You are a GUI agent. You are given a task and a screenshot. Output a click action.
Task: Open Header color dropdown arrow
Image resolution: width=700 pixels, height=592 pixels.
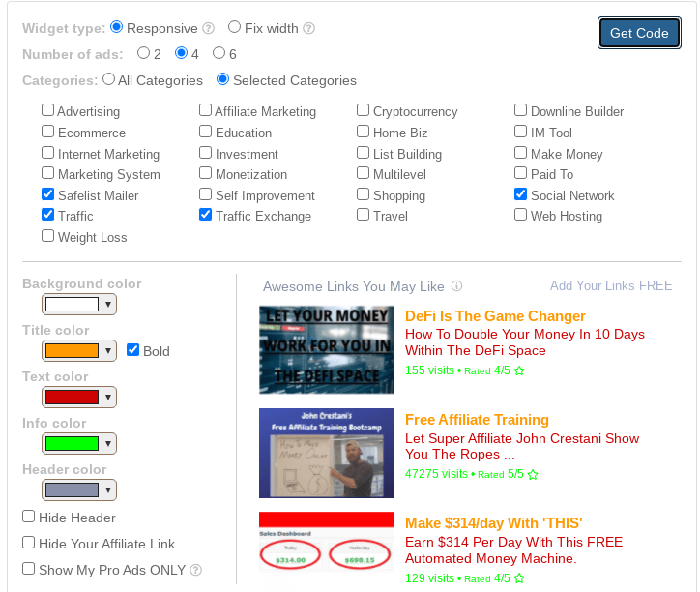click(x=108, y=490)
